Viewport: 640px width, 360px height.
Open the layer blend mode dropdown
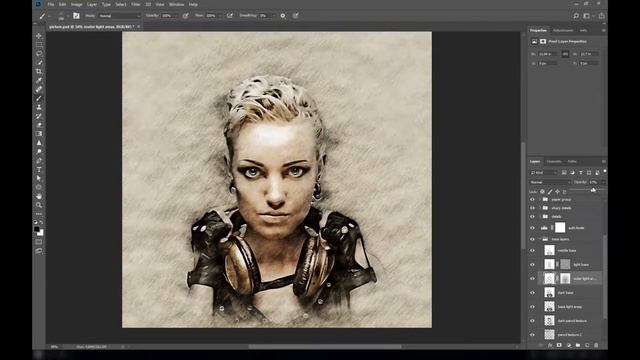click(x=549, y=182)
